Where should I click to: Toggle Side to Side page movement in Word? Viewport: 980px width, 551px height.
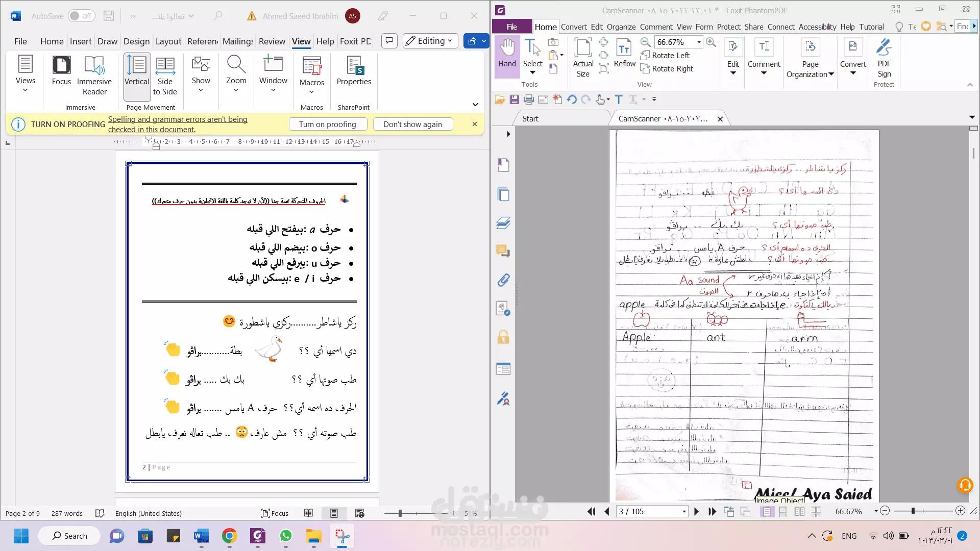pos(165,76)
